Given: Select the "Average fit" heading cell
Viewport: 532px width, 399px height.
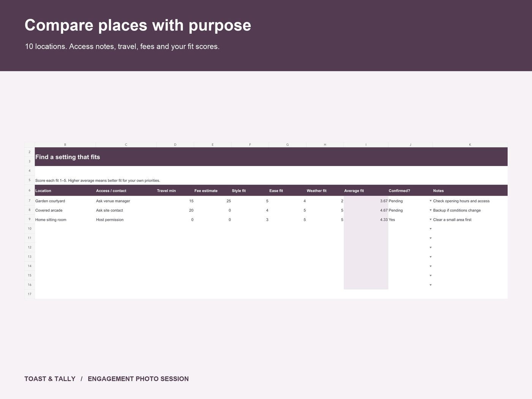Looking at the screenshot, I should pos(366,191).
